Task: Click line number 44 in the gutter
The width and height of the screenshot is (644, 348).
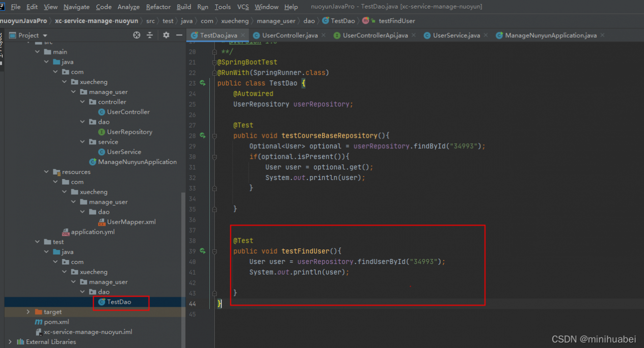Action: click(192, 304)
